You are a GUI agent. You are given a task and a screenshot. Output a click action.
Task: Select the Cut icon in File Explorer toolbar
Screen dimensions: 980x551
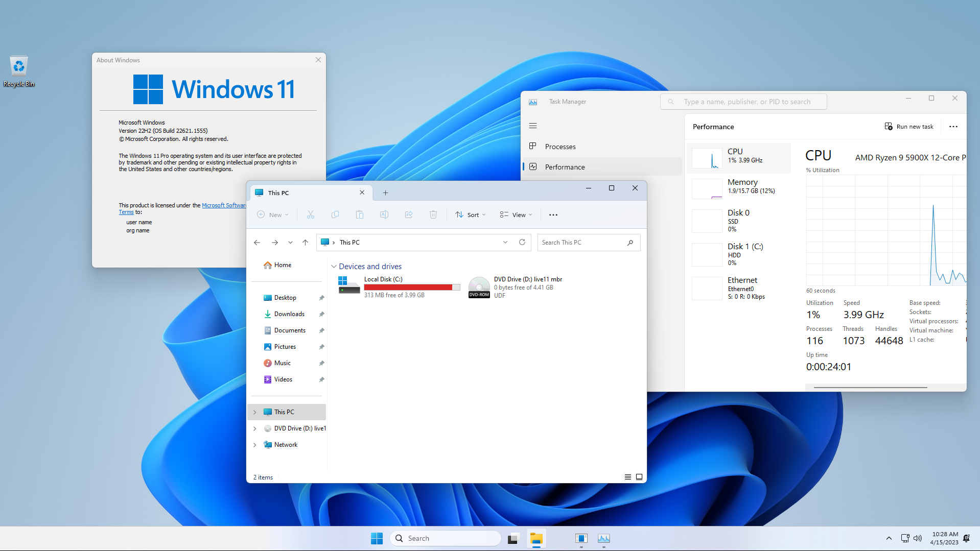click(310, 214)
